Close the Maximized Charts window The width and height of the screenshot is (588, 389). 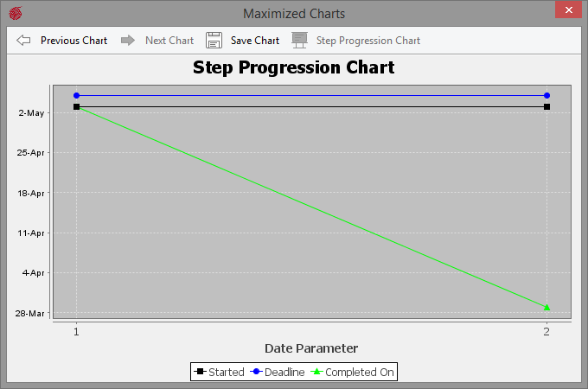pos(567,11)
